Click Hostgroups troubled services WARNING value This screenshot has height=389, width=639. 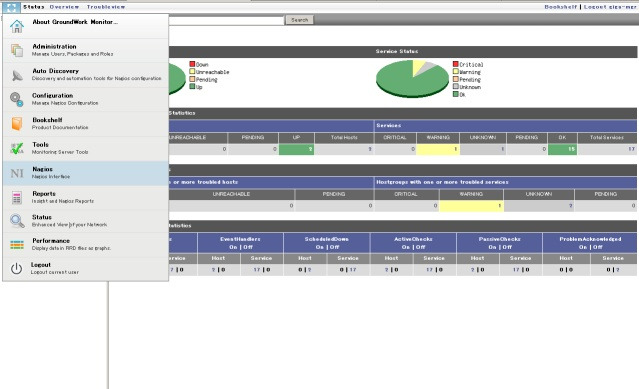pyautogui.click(x=472, y=206)
